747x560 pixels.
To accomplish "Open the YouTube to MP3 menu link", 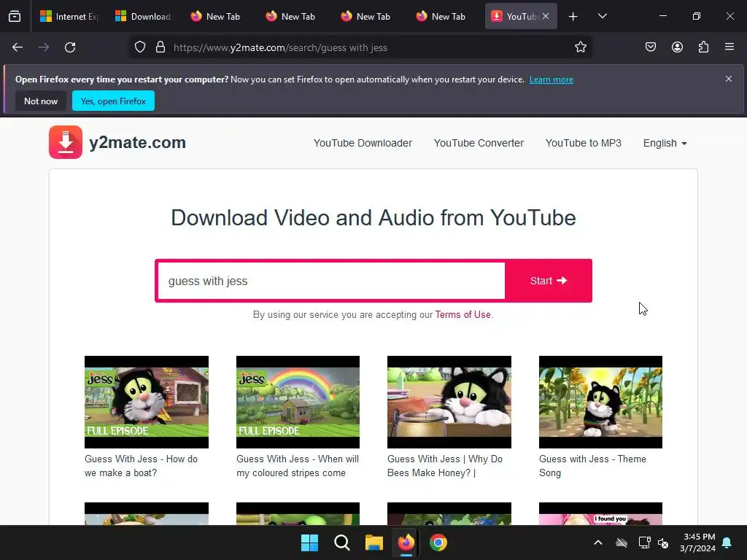I will tap(583, 143).
